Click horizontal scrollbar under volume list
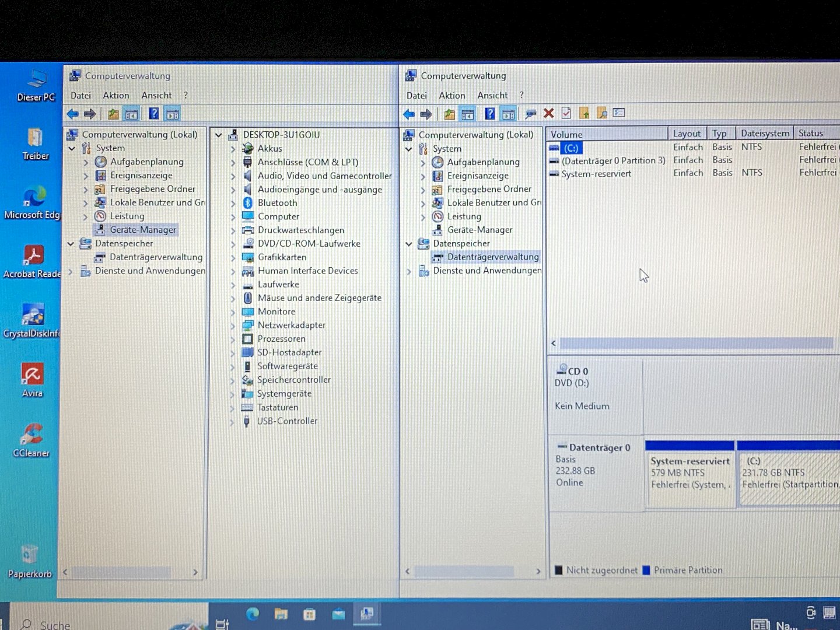This screenshot has height=630, width=840. click(694, 343)
